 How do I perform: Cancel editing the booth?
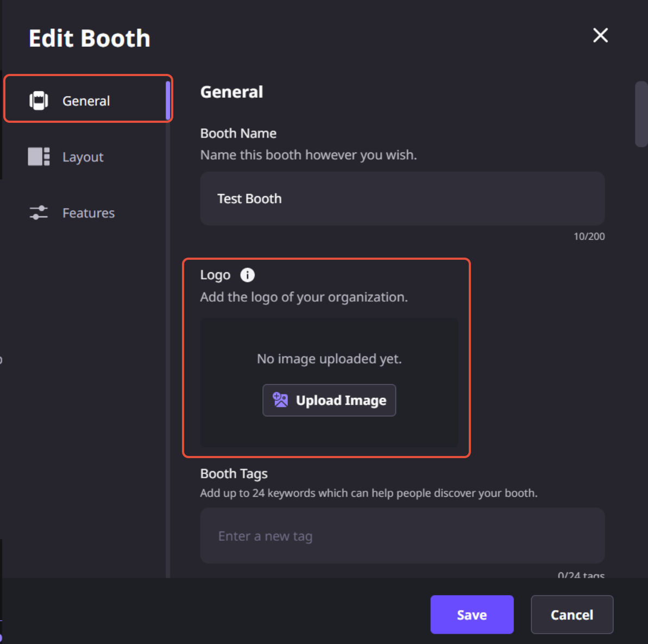coord(572,615)
